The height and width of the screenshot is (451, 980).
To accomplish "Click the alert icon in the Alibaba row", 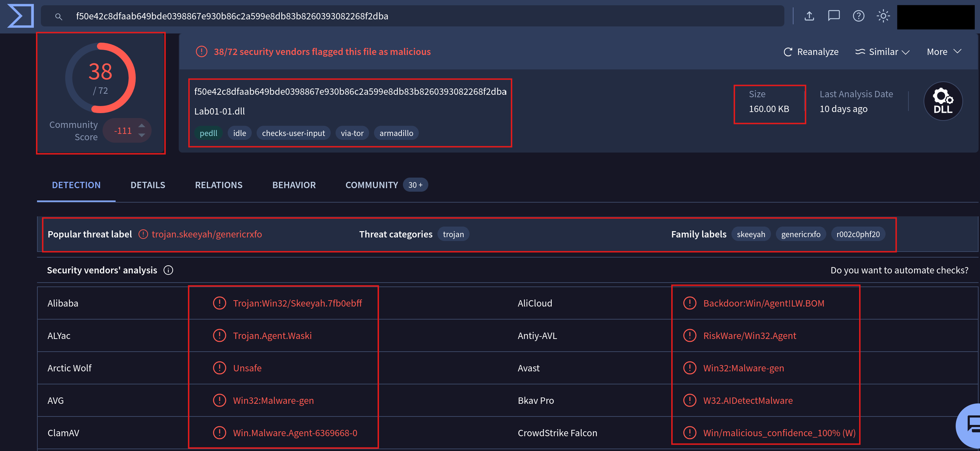I will coord(220,303).
